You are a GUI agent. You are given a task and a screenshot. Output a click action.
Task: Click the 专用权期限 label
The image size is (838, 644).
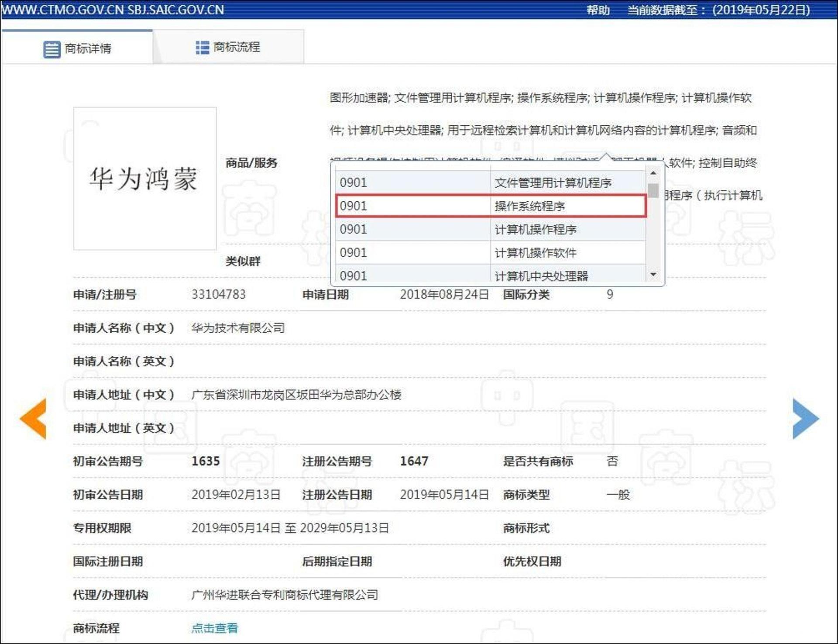click(x=102, y=528)
